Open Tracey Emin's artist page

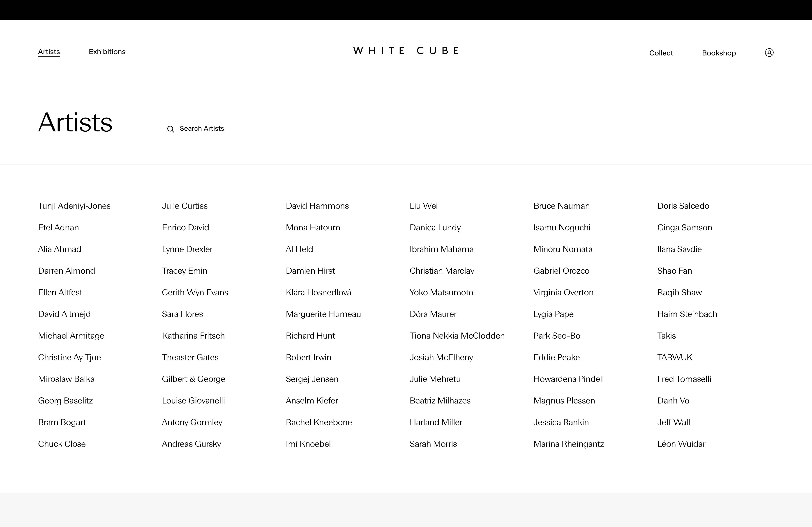(x=185, y=271)
